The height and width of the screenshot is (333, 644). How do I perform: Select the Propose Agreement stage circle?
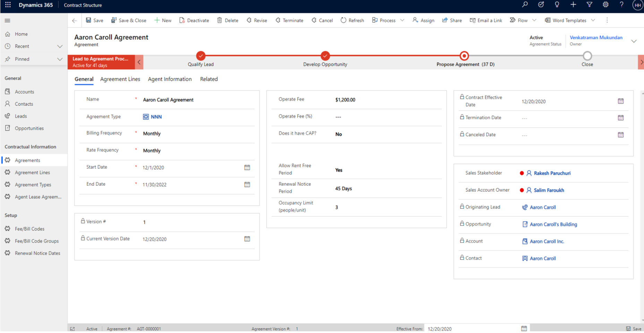pos(464,56)
